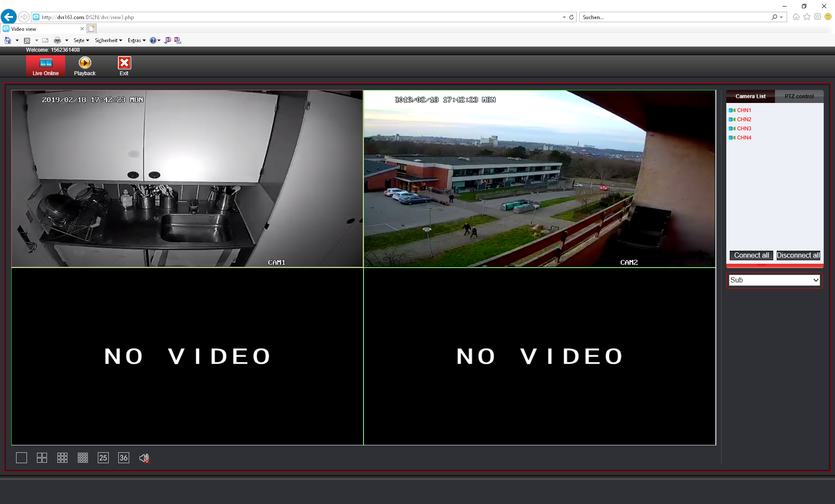Switch to 36-channel layout
This screenshot has height=504, width=835.
(124, 458)
